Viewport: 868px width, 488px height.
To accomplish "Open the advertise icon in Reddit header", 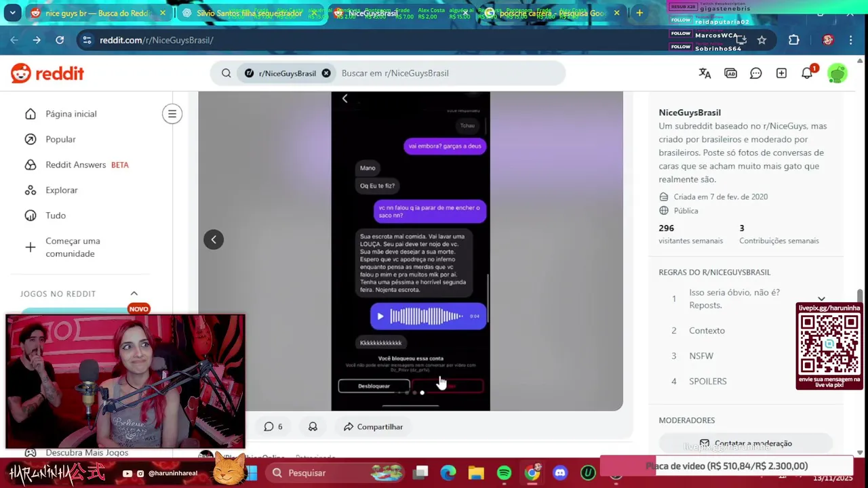I will point(730,73).
